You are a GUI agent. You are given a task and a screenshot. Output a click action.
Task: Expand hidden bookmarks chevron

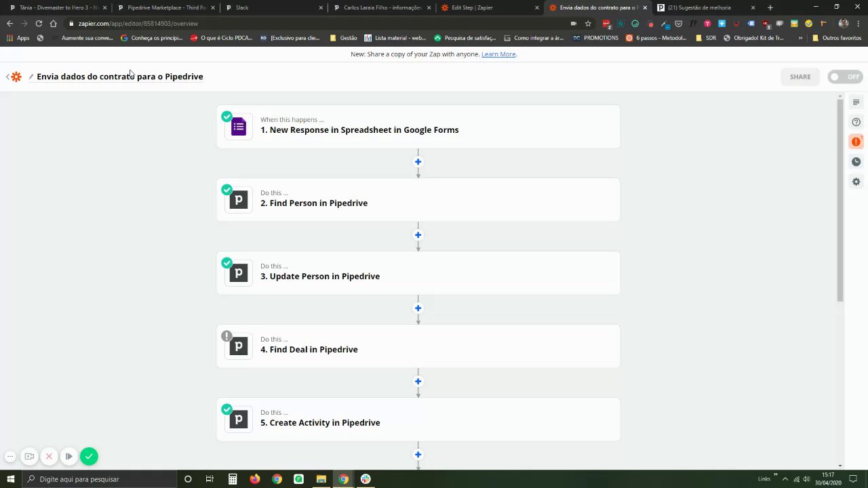(x=800, y=38)
